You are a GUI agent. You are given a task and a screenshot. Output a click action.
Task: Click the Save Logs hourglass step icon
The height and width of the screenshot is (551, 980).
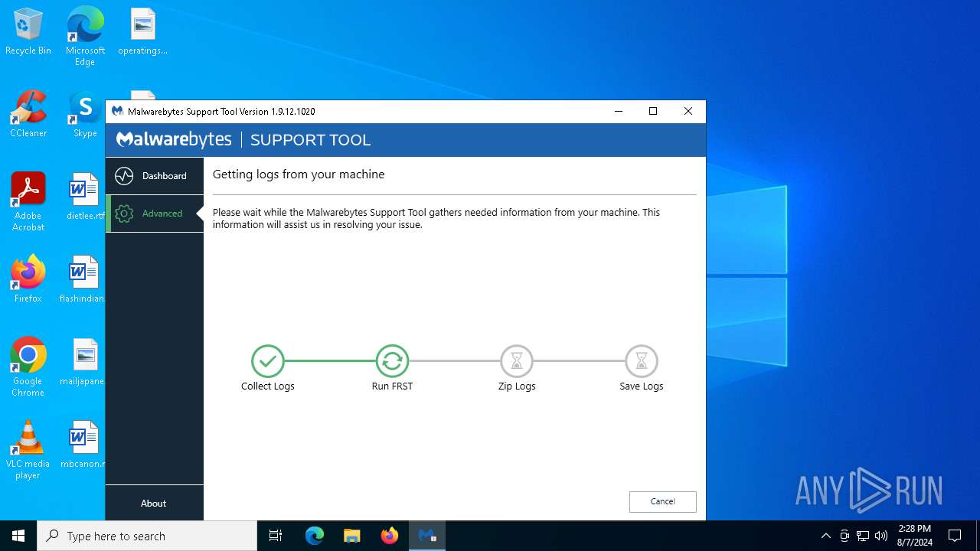[642, 360]
